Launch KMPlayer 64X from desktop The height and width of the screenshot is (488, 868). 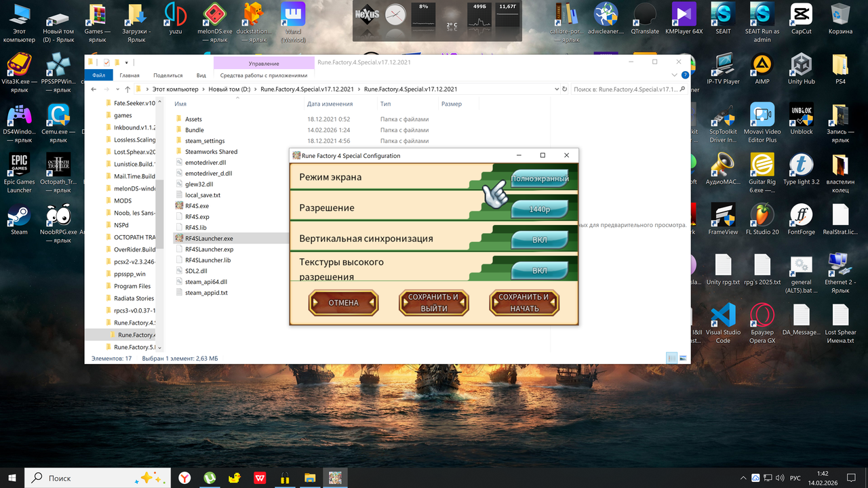pos(684,18)
